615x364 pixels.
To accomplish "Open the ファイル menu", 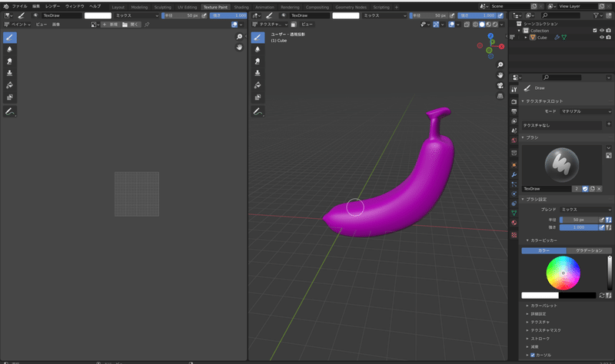I will (x=20, y=6).
